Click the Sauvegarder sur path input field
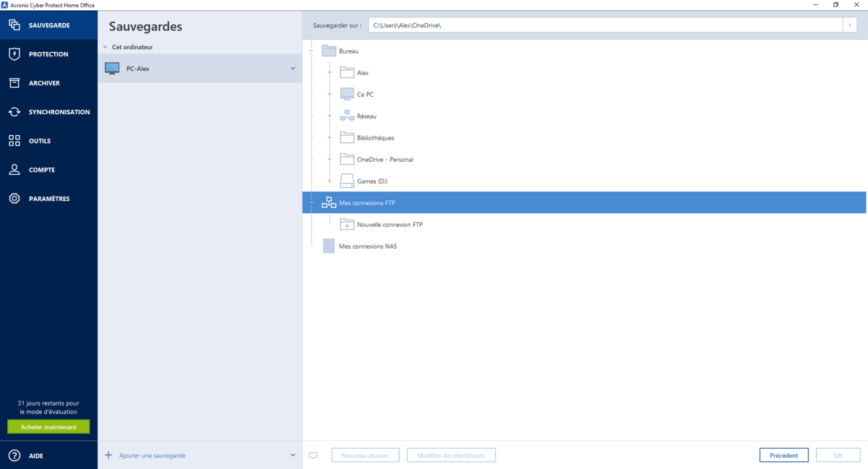868x469 pixels. pos(605,25)
